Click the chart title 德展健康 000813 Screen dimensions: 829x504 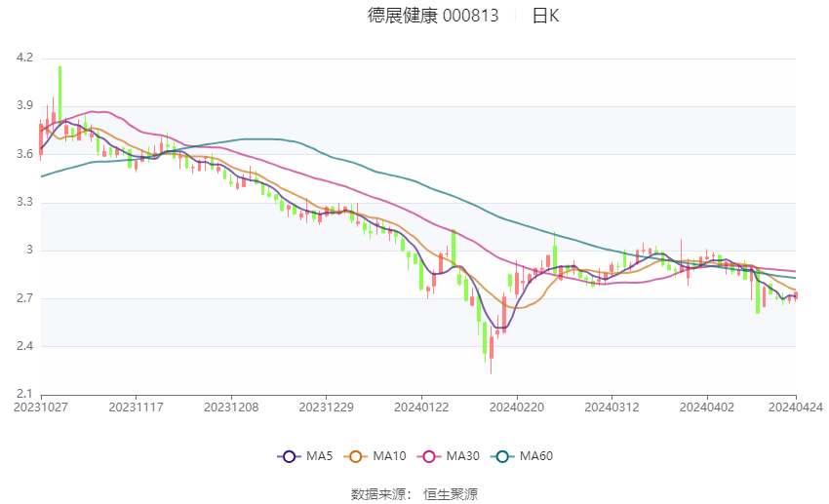433,16
